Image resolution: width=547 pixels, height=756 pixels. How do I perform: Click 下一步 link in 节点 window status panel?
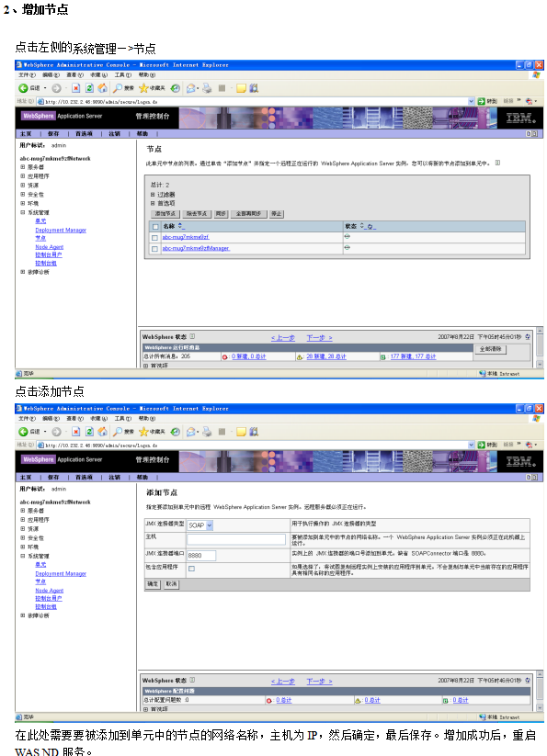(319, 338)
